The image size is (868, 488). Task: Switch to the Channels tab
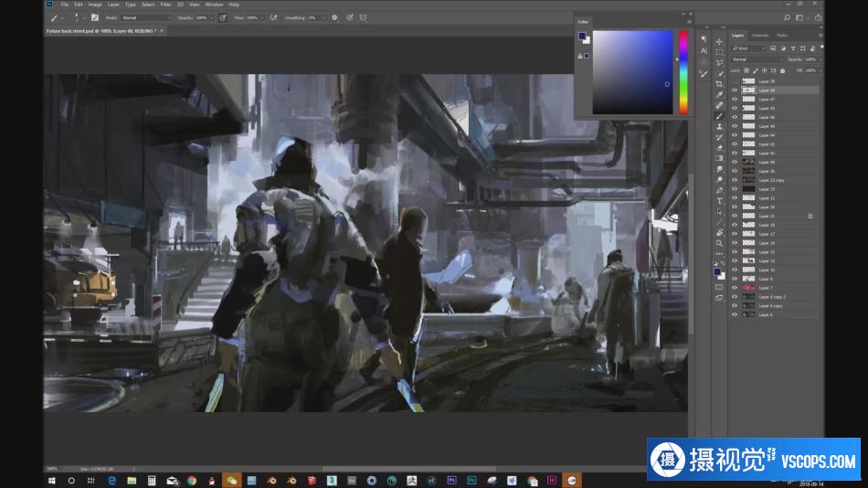760,36
